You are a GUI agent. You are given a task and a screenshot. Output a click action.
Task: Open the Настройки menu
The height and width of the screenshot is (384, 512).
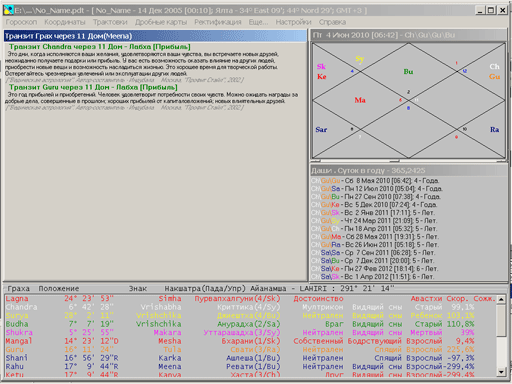click(x=293, y=22)
